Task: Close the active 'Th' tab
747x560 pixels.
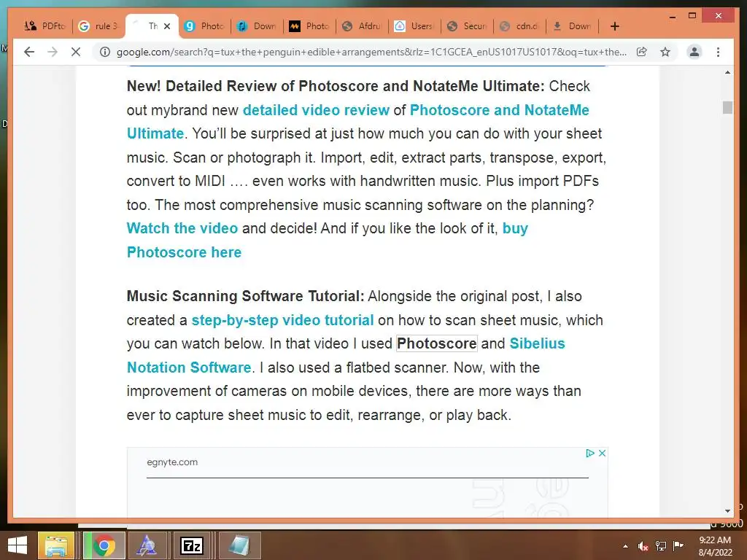Action: (x=167, y=26)
